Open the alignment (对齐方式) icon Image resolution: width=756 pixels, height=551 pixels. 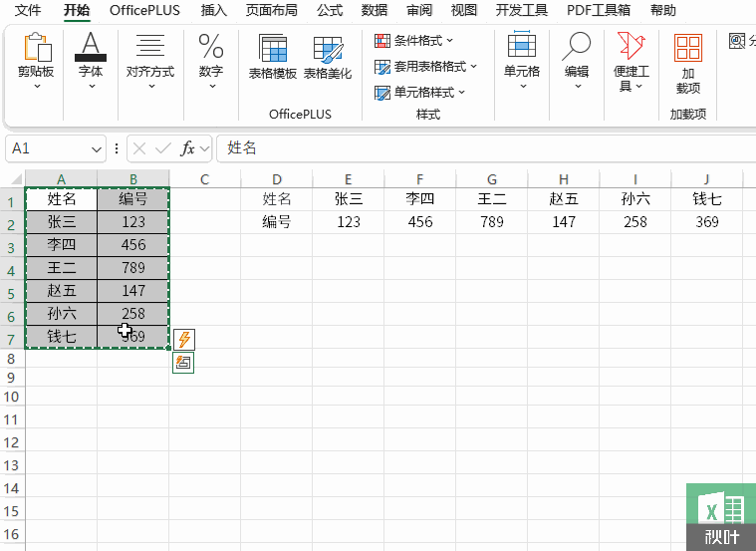tap(149, 48)
